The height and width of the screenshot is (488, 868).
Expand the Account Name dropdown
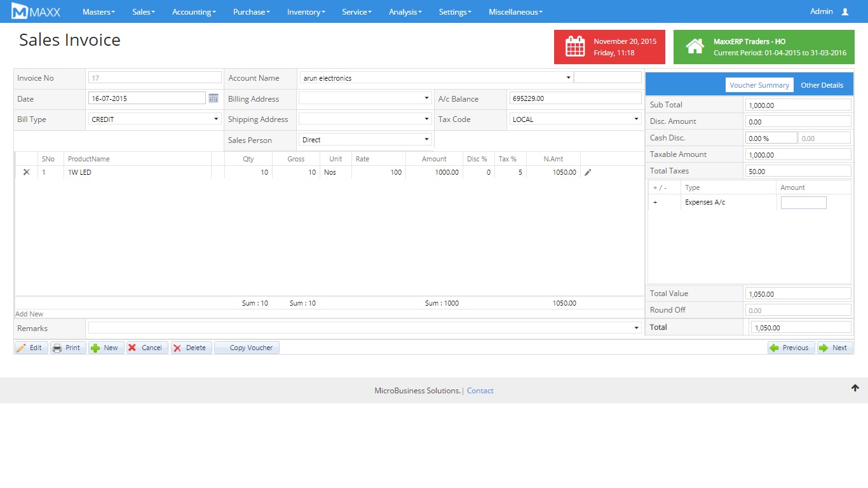point(437,78)
